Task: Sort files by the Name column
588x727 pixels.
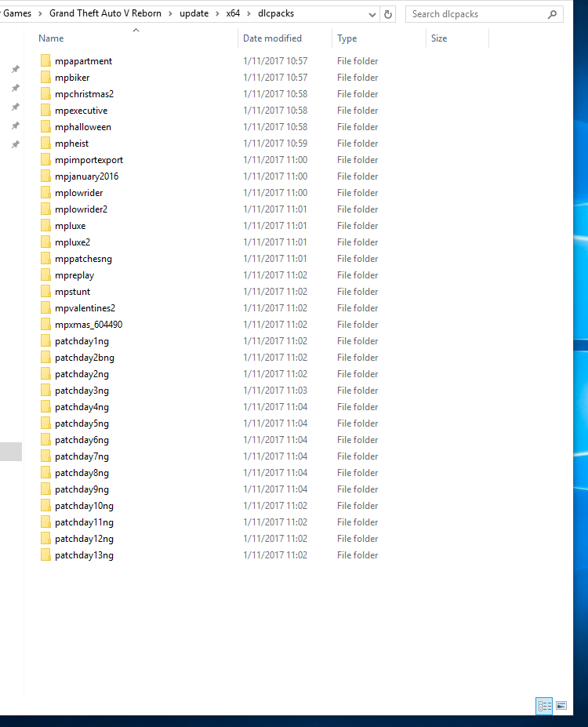Action: click(51, 38)
